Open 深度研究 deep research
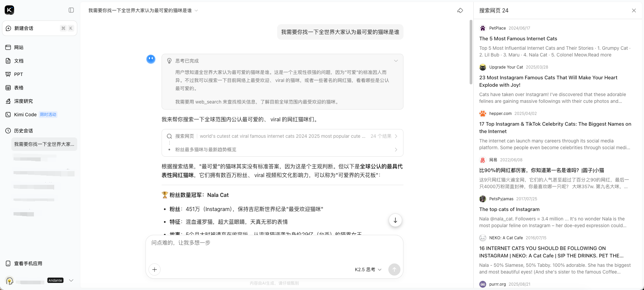This screenshot has width=644, height=290. pos(40,101)
